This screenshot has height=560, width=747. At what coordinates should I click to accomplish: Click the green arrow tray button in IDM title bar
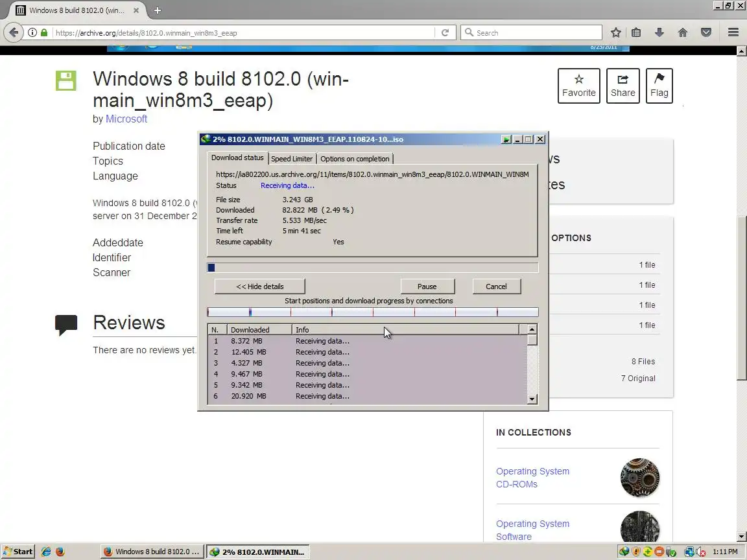pos(506,139)
